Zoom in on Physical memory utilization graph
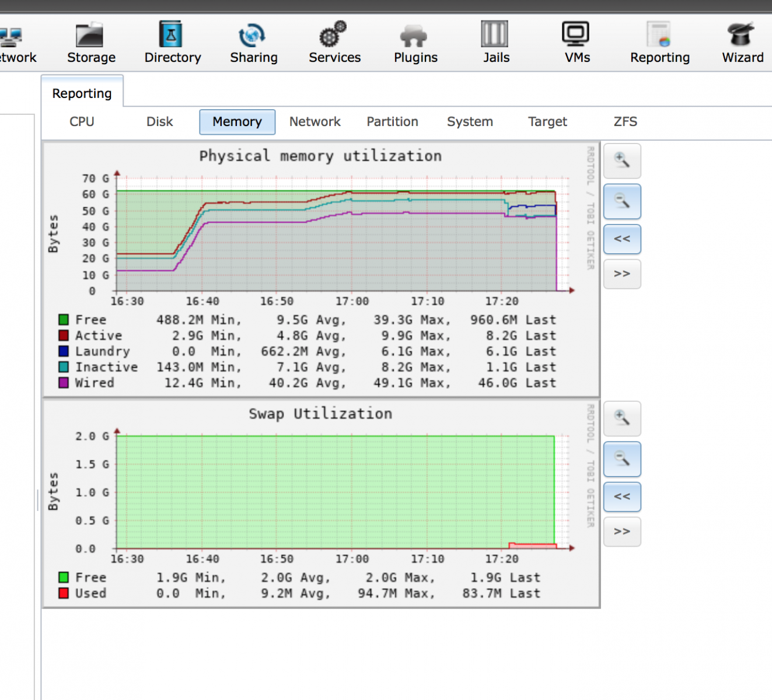This screenshot has width=772, height=700. [622, 161]
